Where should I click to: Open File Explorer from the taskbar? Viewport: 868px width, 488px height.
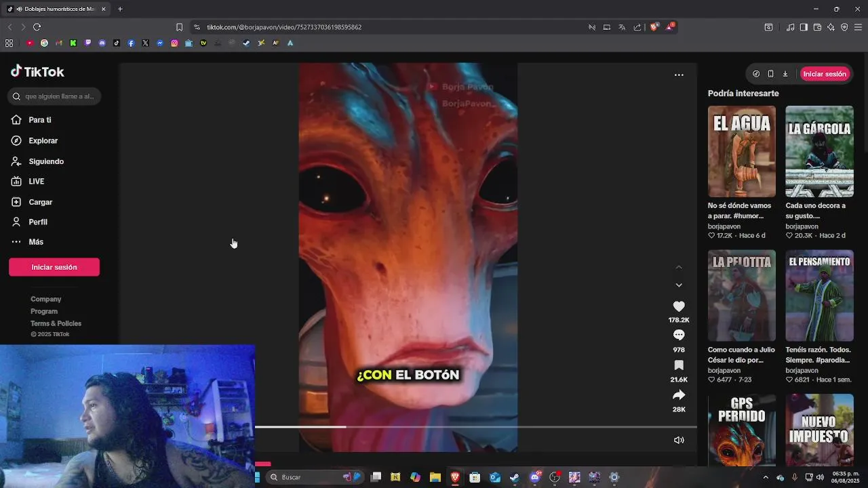[435, 477]
